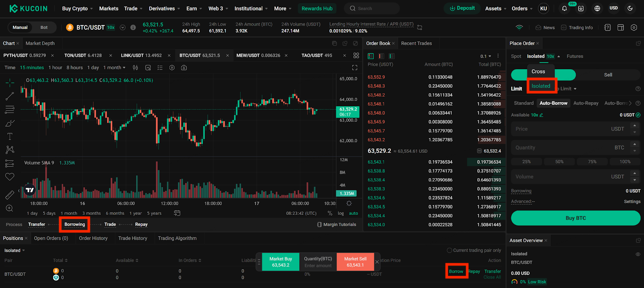The height and width of the screenshot is (288, 644).
Task: Select the crosshair cursor tool
Action: tap(10, 83)
